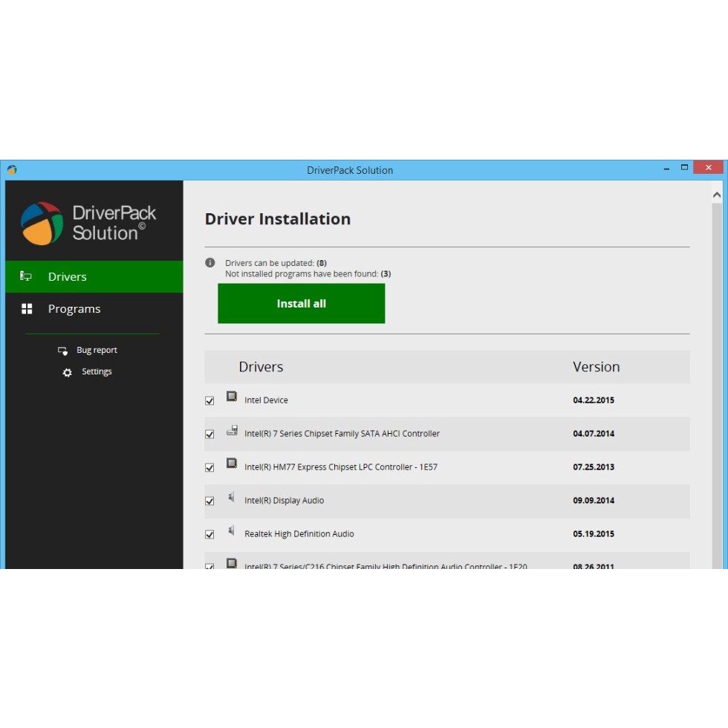Click the info icon beside update summary
This screenshot has height=728, width=728.
[x=210, y=263]
